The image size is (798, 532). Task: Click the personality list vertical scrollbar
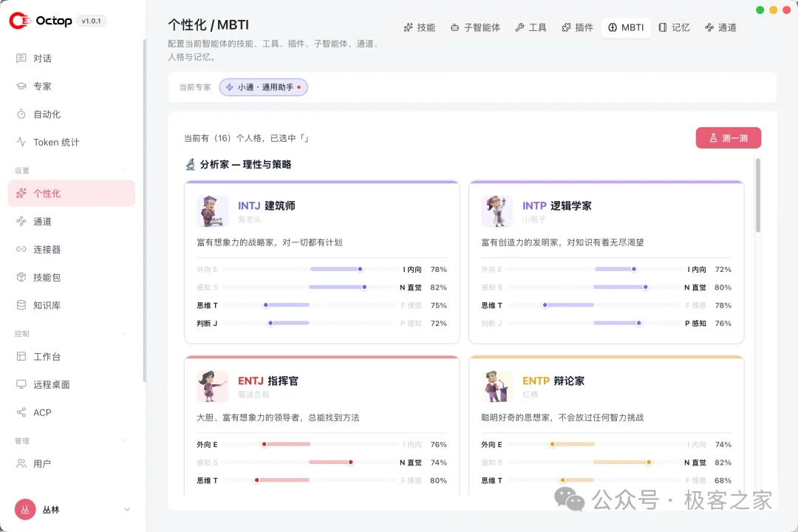[x=758, y=196]
